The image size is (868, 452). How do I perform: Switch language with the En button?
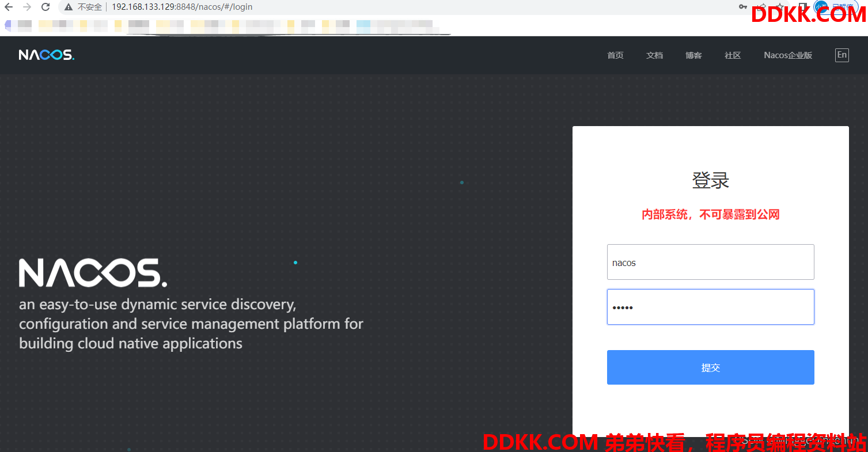point(842,55)
